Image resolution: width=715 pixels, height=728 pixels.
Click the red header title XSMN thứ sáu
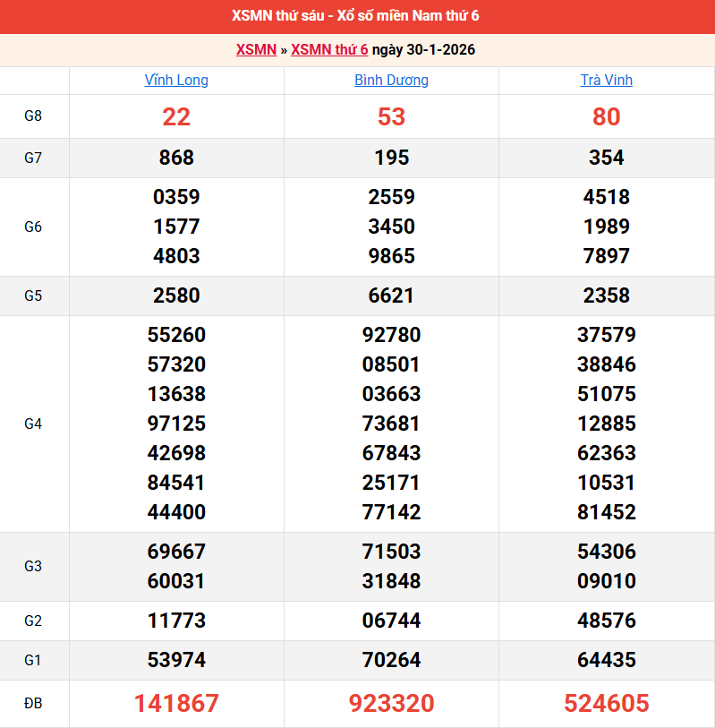tap(357, 16)
